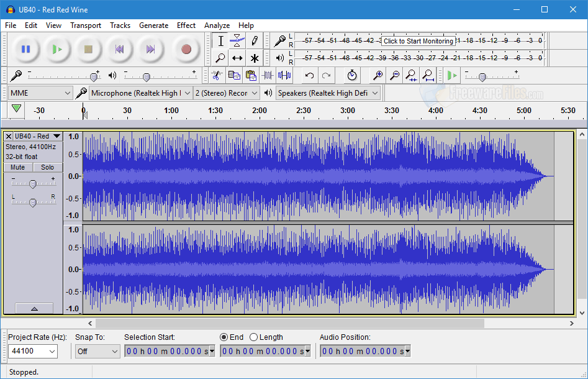This screenshot has width=588, height=379.
Task: Activate the Zoom tool
Action: click(220, 57)
